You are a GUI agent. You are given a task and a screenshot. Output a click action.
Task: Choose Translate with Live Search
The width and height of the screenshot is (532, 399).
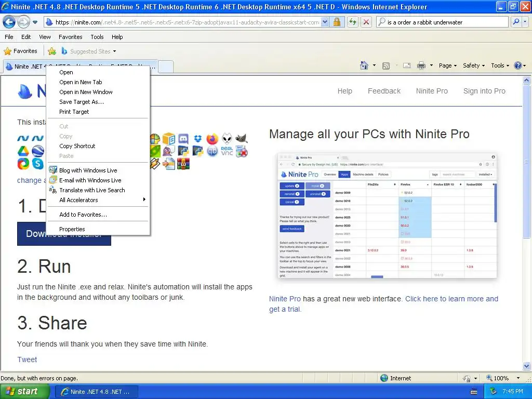click(98, 190)
